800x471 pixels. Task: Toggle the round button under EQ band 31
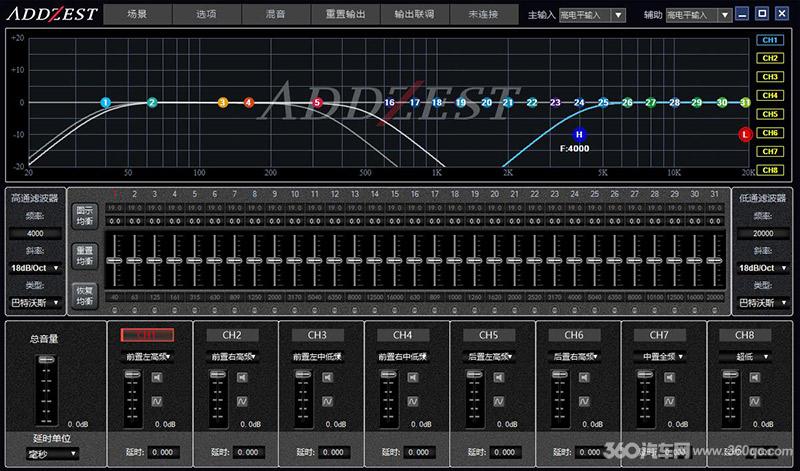[x=715, y=310]
